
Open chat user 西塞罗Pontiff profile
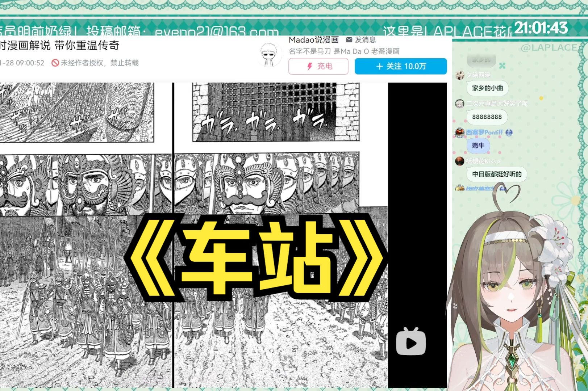coord(484,133)
